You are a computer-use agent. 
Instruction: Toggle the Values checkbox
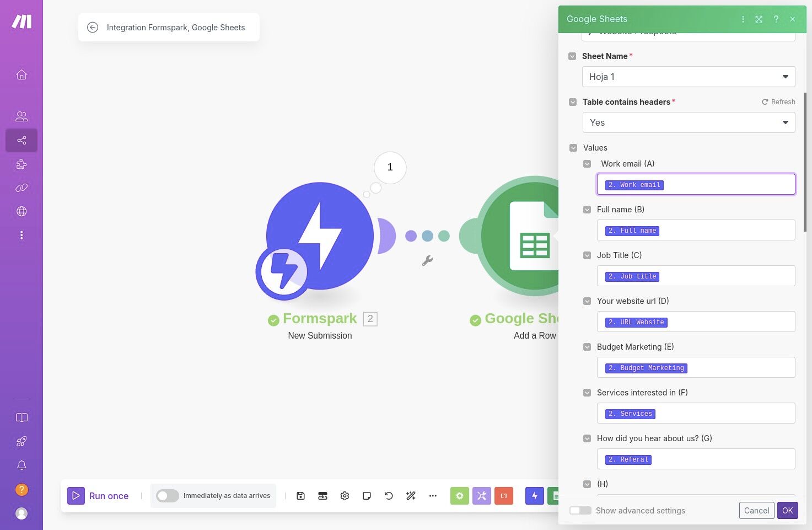pos(573,148)
